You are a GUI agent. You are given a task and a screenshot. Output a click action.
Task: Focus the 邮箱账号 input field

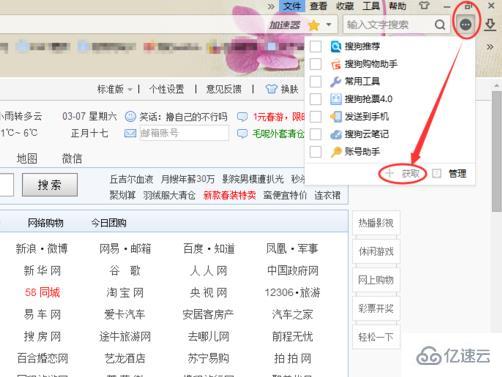click(x=184, y=133)
